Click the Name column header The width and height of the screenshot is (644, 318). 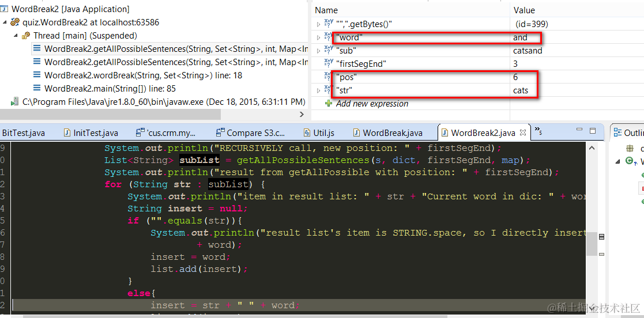point(326,10)
